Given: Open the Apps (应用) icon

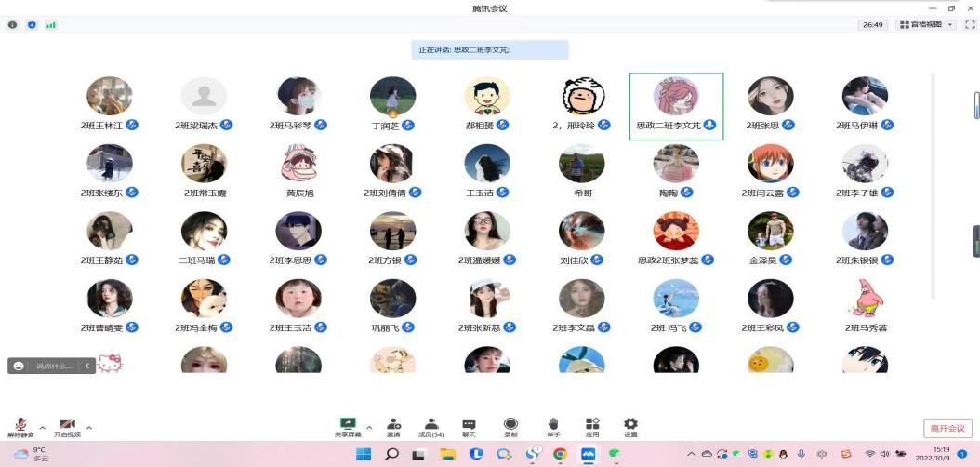Looking at the screenshot, I should click(592, 425).
